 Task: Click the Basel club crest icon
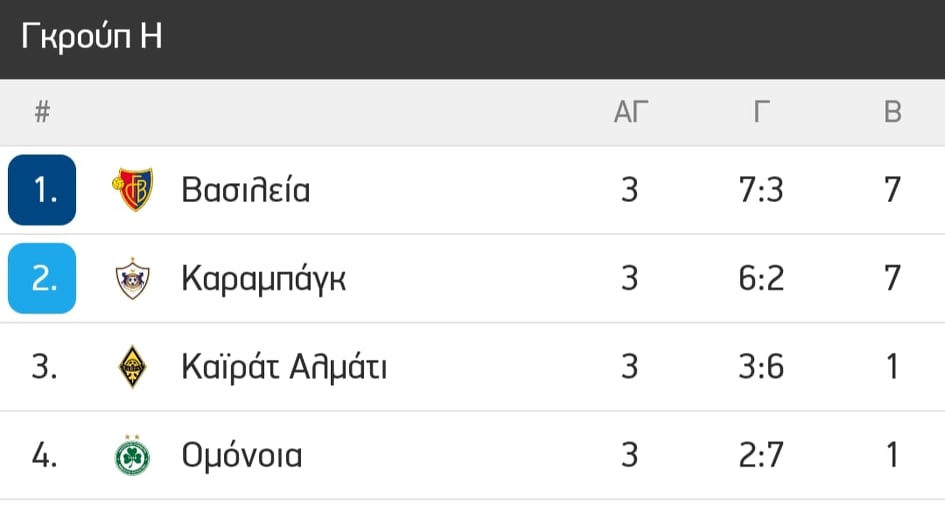133,190
